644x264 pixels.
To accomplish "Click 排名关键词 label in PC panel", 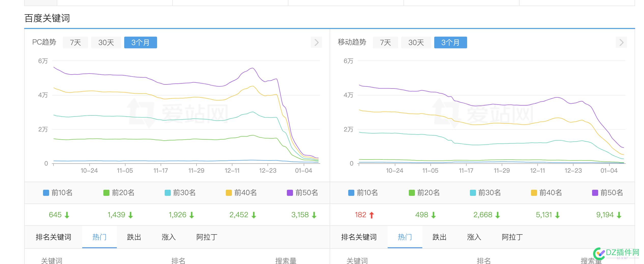I will coord(53,237).
